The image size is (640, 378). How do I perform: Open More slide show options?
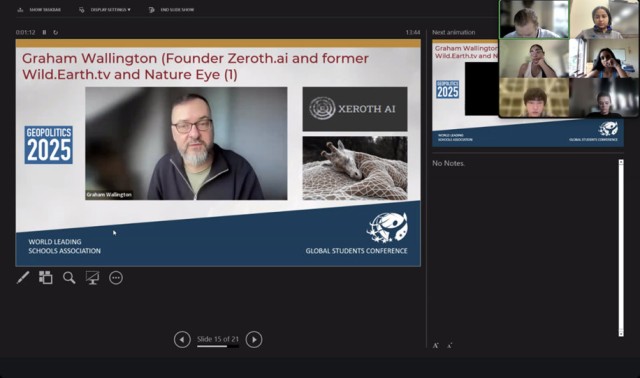116,278
